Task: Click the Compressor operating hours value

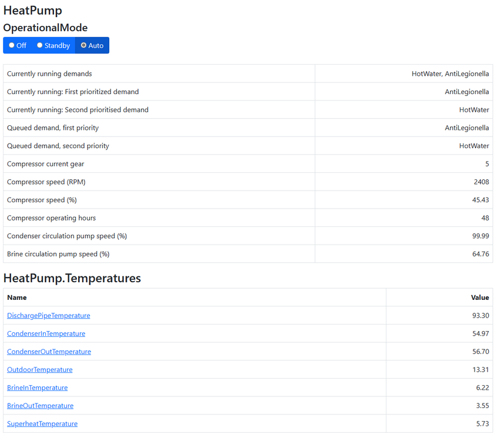Action: (x=485, y=218)
